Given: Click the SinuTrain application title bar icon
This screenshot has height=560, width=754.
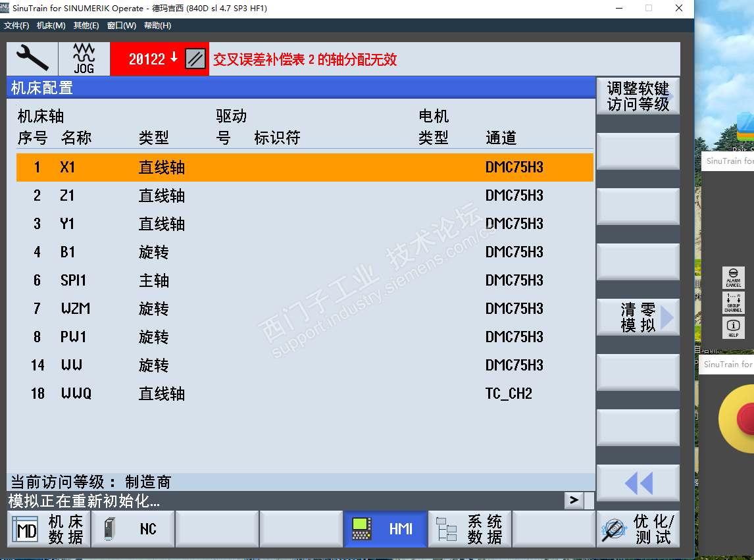Looking at the screenshot, I should pos(5,8).
